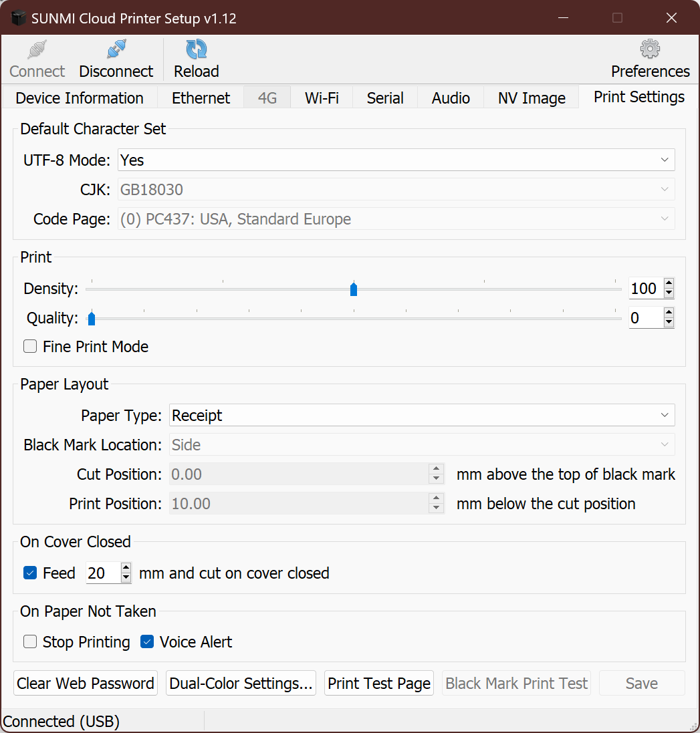Click the SUNMI app icon in title bar
This screenshot has height=733, width=700.
[17, 18]
